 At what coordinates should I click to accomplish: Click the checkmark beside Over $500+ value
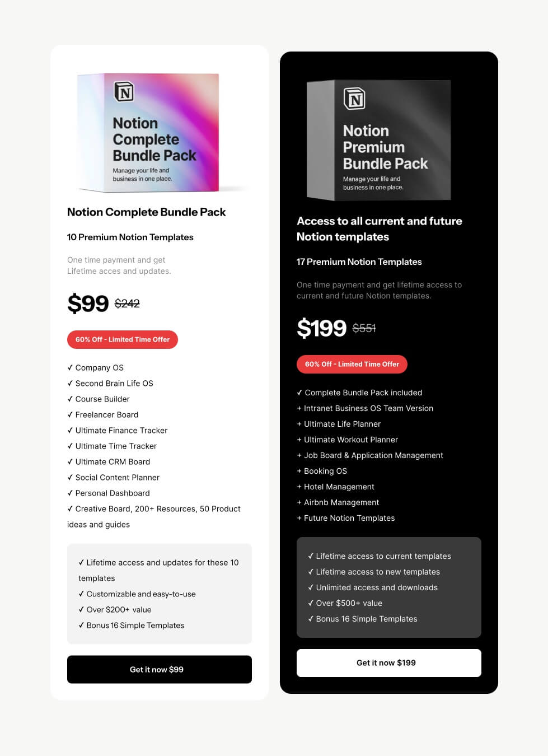click(311, 603)
